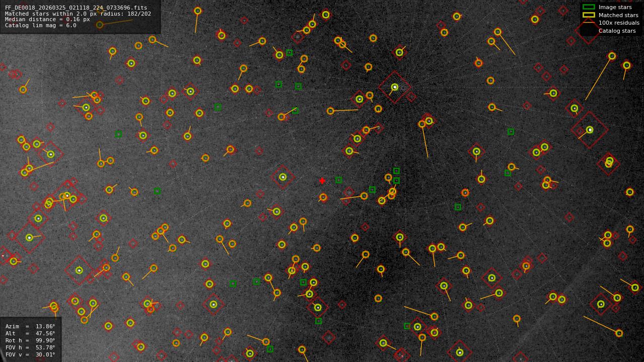This screenshot has width=644, height=362.
Task: Click the red center cross marker
Action: 322,181
